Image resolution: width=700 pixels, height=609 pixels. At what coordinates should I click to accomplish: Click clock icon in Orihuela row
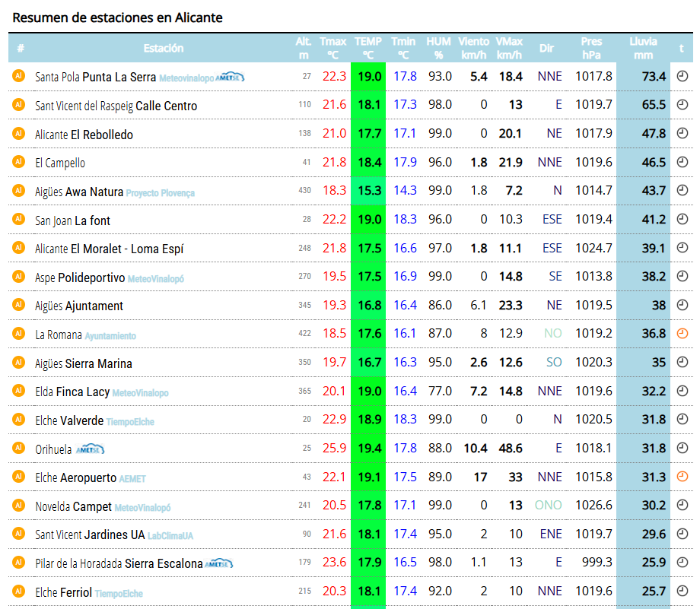tap(682, 448)
